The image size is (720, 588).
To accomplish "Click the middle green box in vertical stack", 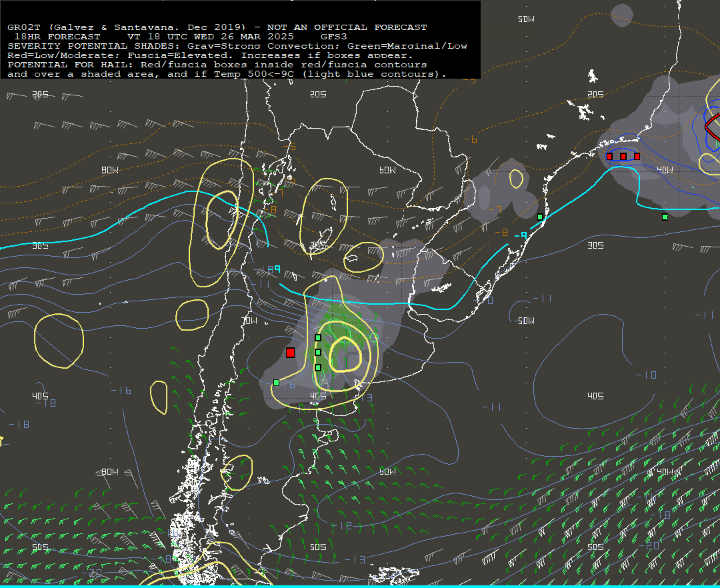I will coord(318,353).
